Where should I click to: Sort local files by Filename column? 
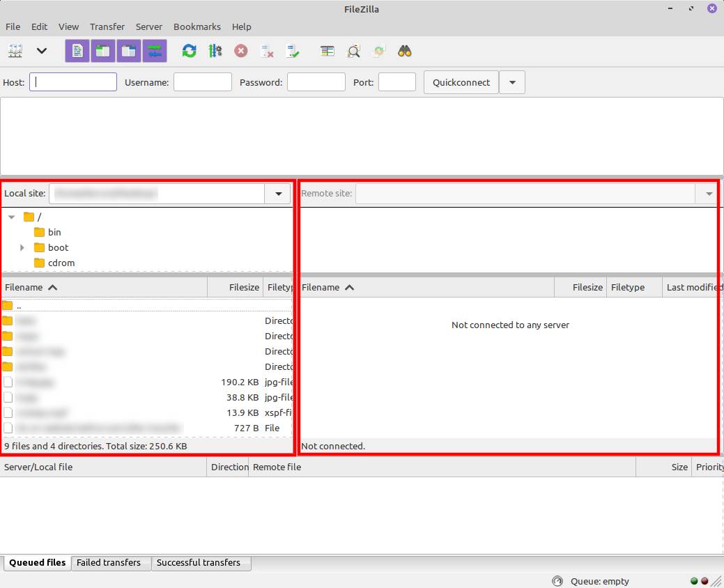pos(105,287)
